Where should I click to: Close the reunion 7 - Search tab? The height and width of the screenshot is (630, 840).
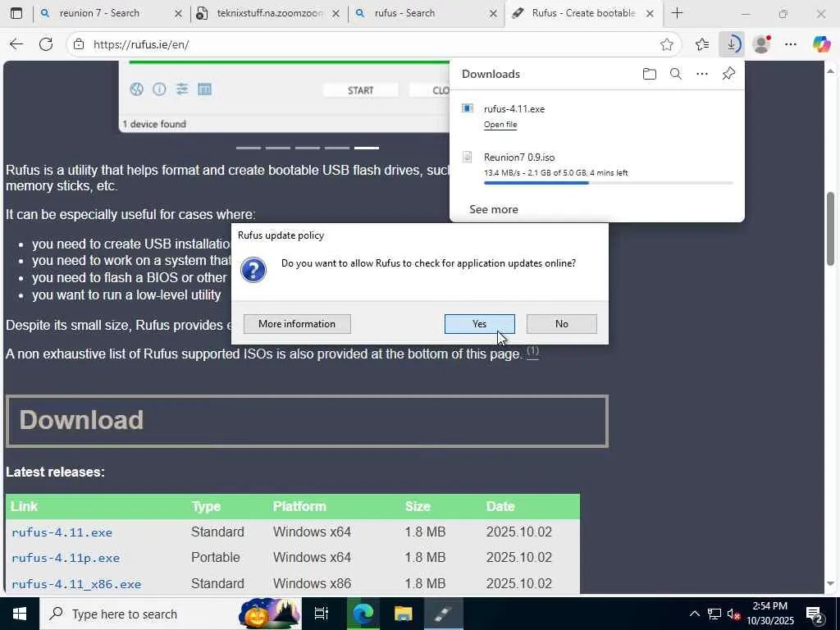click(x=178, y=13)
